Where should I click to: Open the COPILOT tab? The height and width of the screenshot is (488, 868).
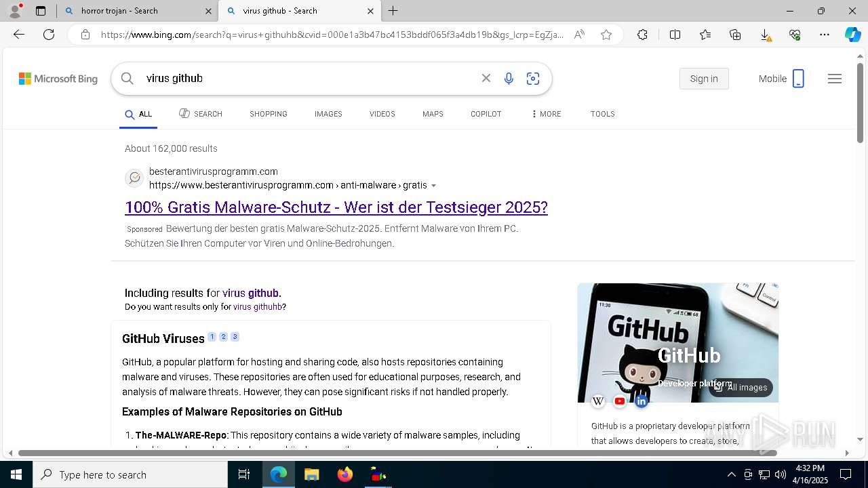tap(486, 114)
